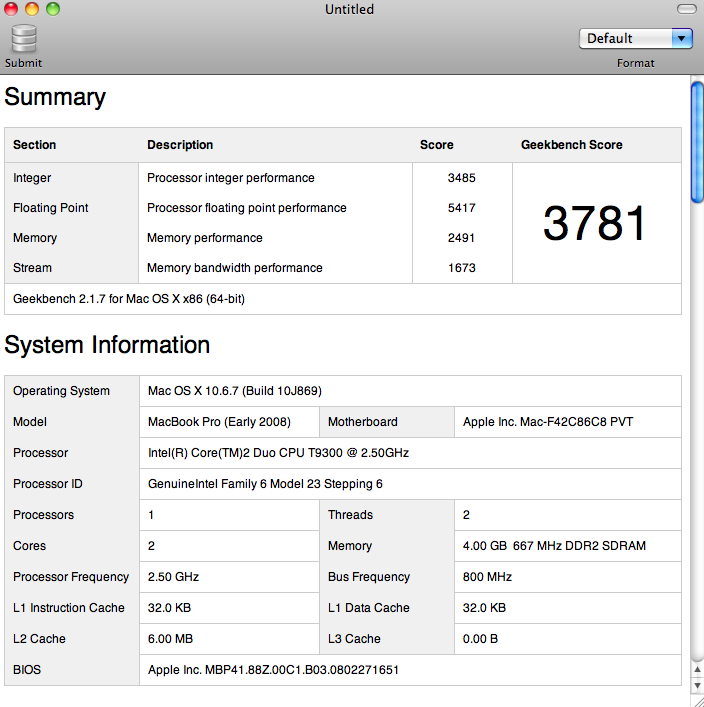Click the System Information heading
Image resolution: width=704 pixels, height=707 pixels.
(107, 345)
